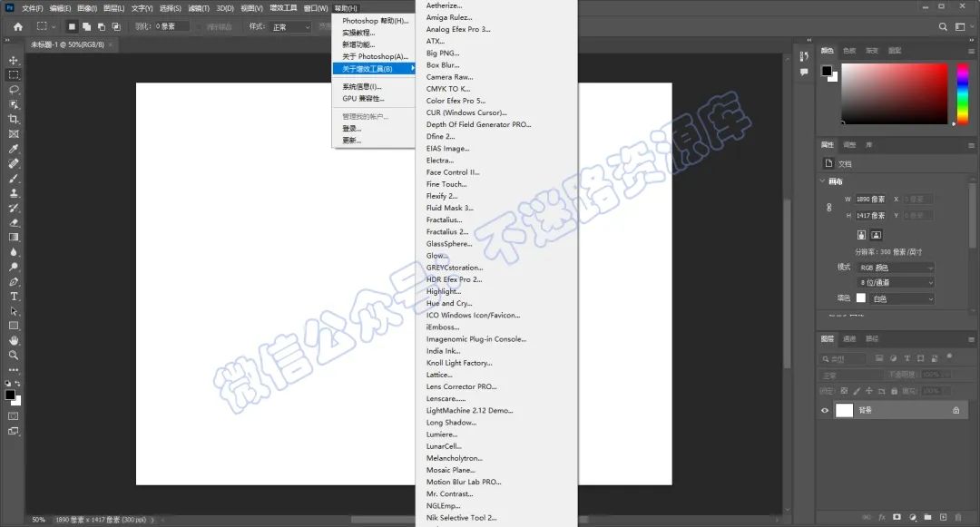980x527 pixels.
Task: Select the Frame tool
Action: [13, 134]
